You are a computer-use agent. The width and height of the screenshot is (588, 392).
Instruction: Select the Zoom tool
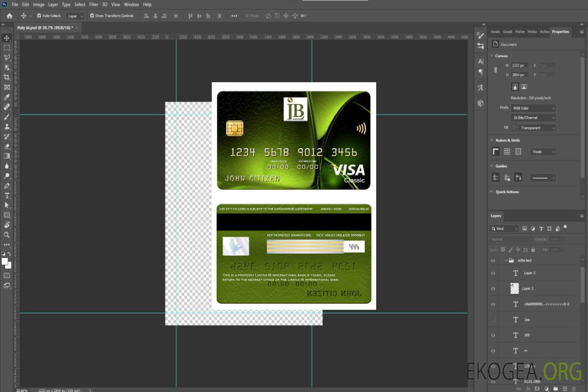coord(7,235)
